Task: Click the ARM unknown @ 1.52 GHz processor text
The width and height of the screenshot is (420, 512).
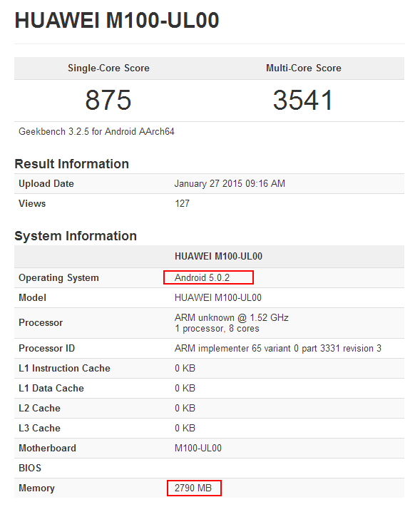Action: [232, 318]
